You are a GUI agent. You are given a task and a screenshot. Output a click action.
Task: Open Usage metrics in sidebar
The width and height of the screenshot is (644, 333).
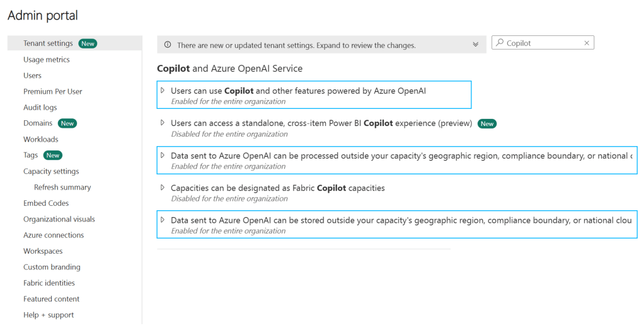(47, 60)
